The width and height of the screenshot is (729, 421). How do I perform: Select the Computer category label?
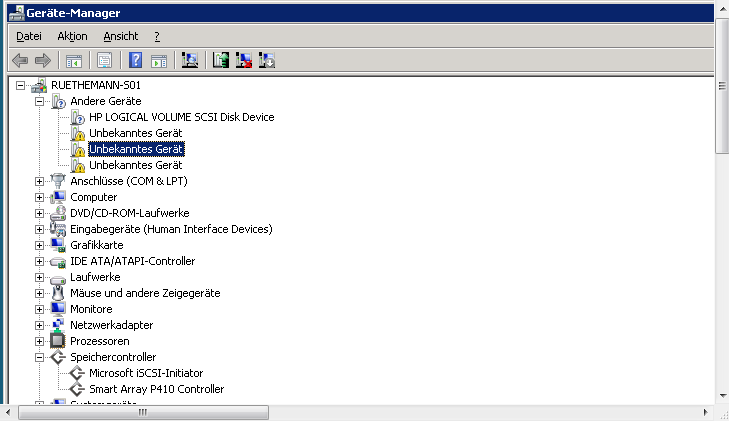93,197
